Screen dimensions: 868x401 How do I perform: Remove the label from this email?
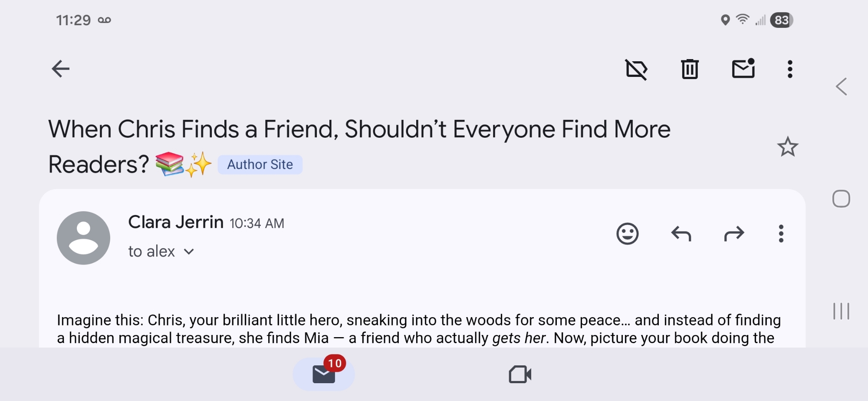click(636, 69)
